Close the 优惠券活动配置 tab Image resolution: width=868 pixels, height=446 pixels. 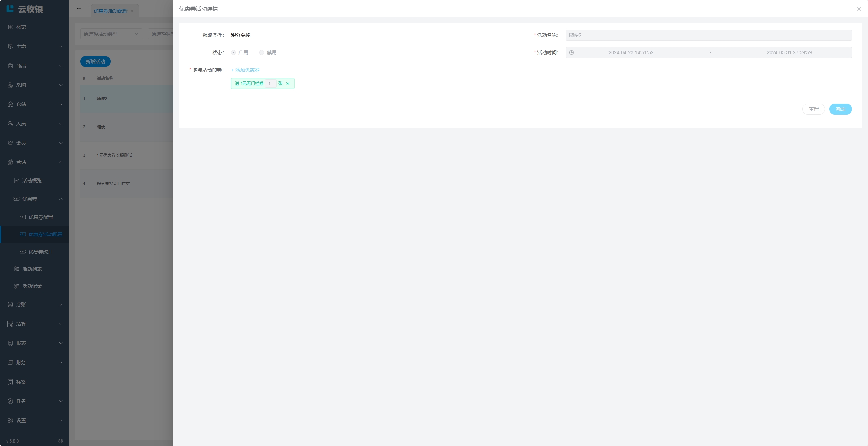[132, 11]
